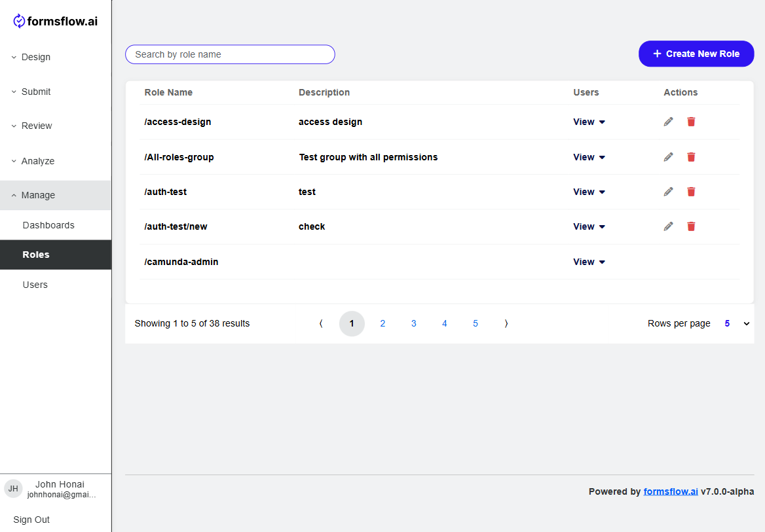This screenshot has width=765, height=532.
Task: Go to previous page arrow
Action: tap(321, 323)
